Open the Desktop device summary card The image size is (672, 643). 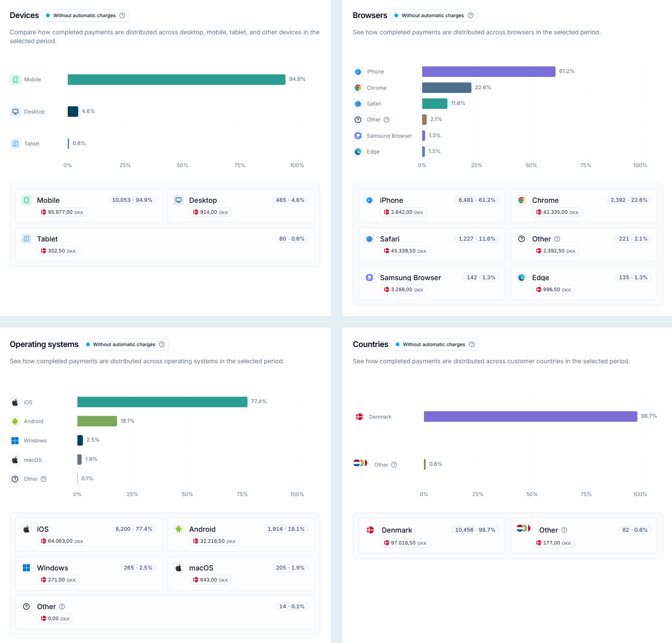click(241, 206)
